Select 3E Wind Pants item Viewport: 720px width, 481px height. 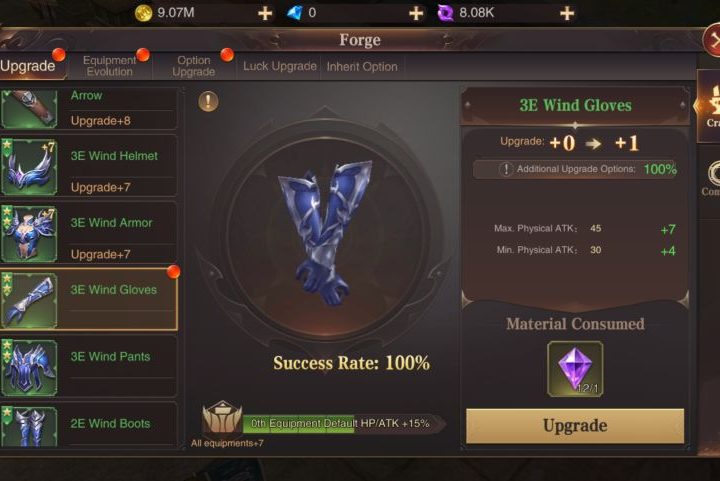click(89, 368)
